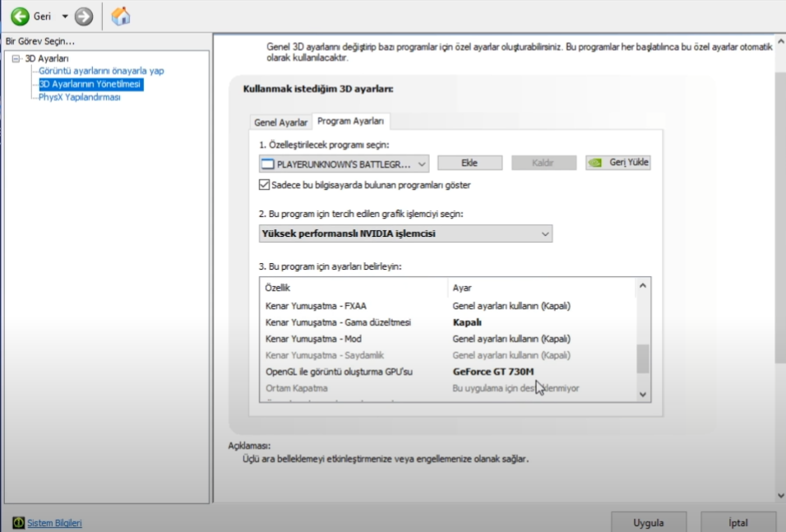Screen dimensions: 786x532
Task: Click the grey forward arrow icon
Action: pos(84,16)
